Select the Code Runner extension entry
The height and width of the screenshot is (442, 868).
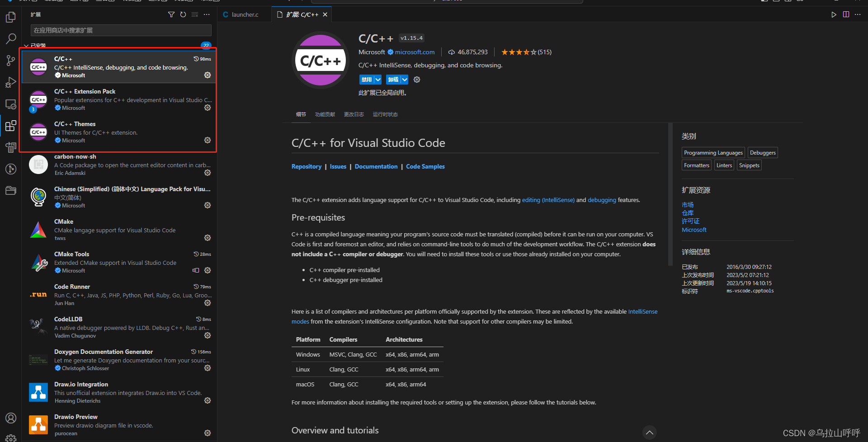click(x=119, y=295)
